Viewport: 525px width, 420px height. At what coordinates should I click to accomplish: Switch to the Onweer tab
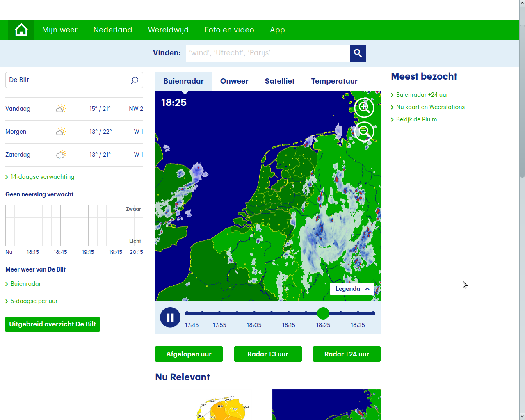(234, 81)
